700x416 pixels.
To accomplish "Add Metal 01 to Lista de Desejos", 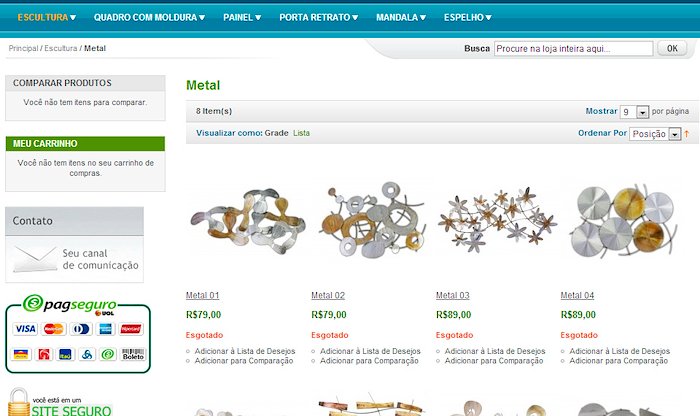I will [x=245, y=351].
